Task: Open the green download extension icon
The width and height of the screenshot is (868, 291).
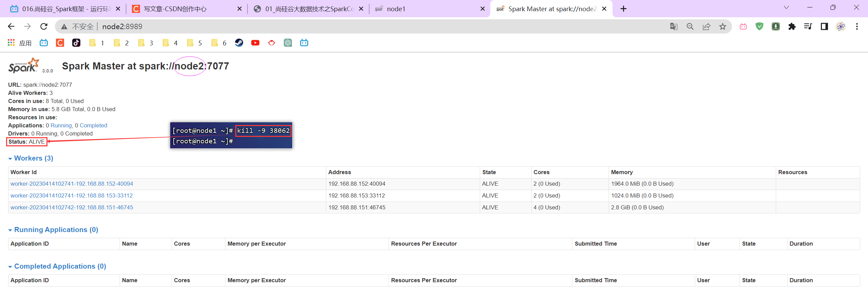Action: coord(776,26)
